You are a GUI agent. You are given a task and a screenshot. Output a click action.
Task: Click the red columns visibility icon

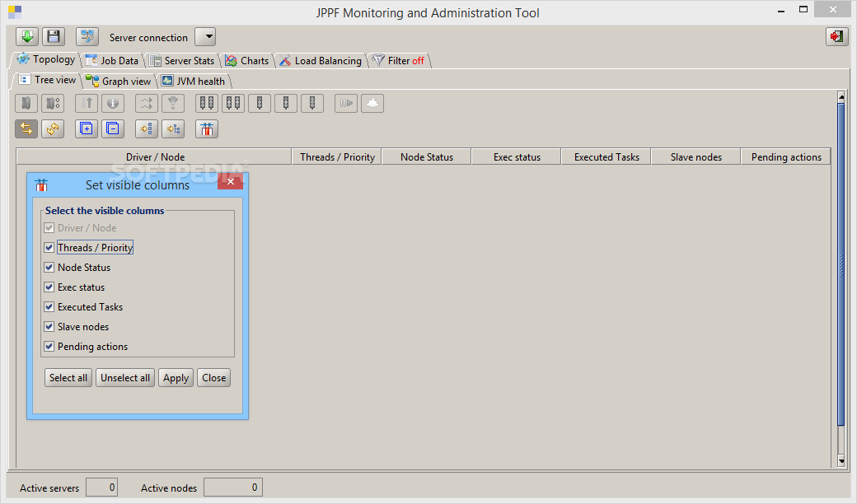point(207,128)
